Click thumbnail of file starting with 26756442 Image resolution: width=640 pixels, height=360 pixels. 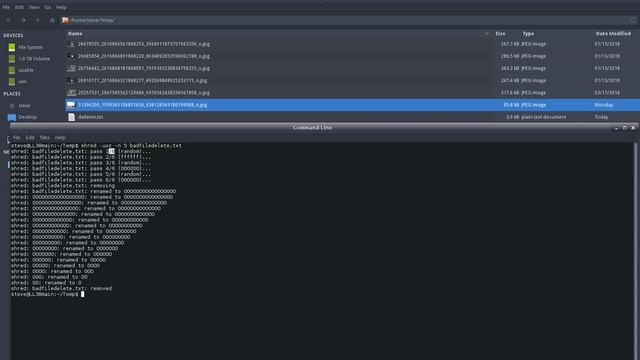click(x=71, y=69)
